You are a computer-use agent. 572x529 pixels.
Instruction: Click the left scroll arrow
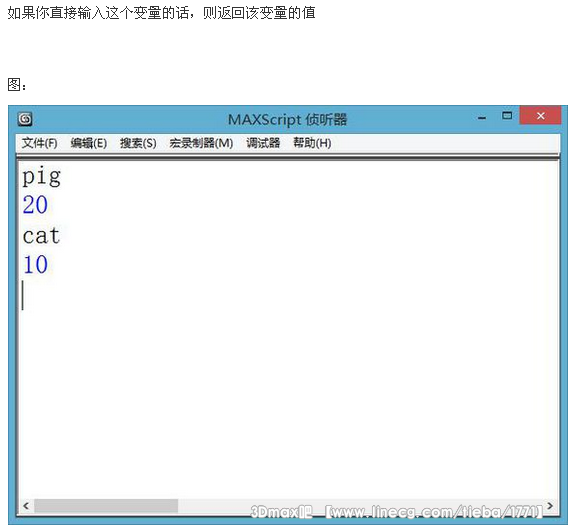pos(26,506)
